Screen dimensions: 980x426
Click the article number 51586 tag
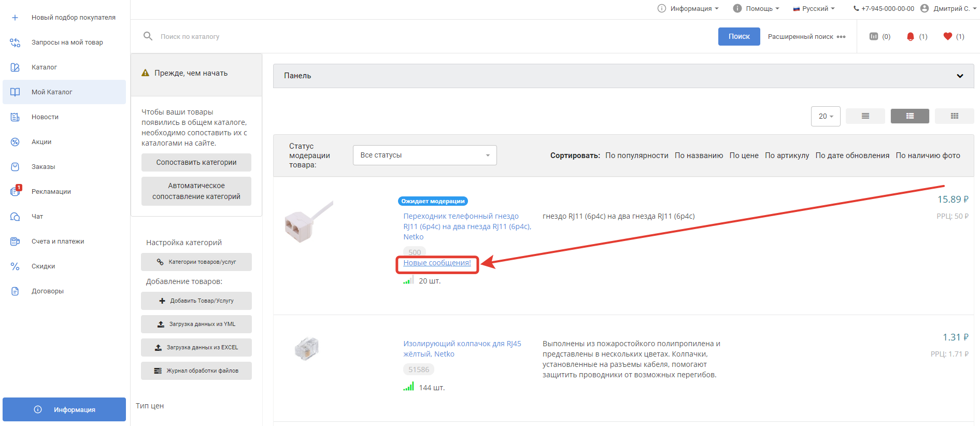(x=419, y=370)
